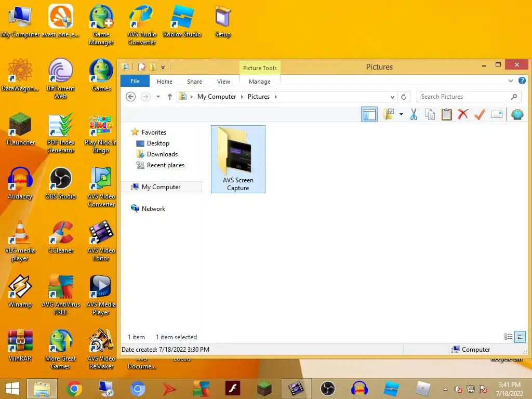532x399 pixels.
Task: Expand the ribbon with the chevron
Action: [x=510, y=81]
